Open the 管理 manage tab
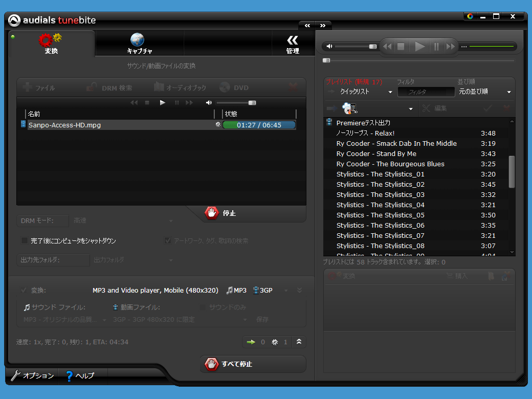The image size is (532, 399). 292,44
